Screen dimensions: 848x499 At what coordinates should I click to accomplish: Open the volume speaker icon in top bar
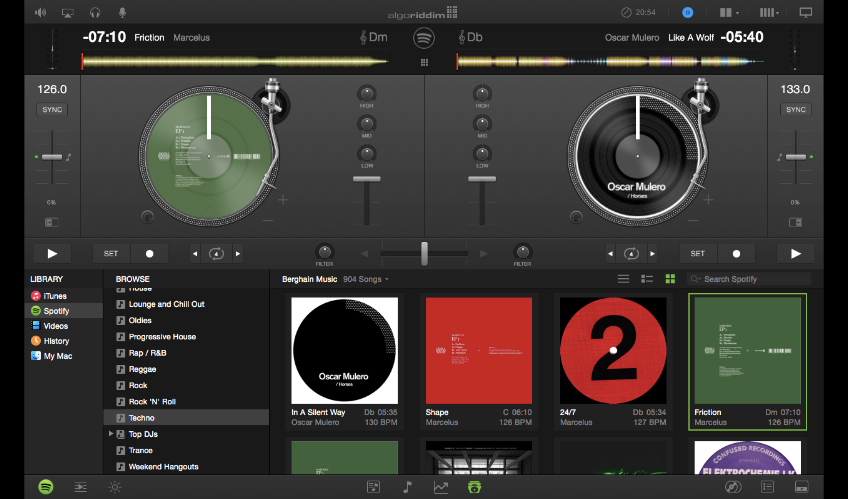pyautogui.click(x=41, y=12)
